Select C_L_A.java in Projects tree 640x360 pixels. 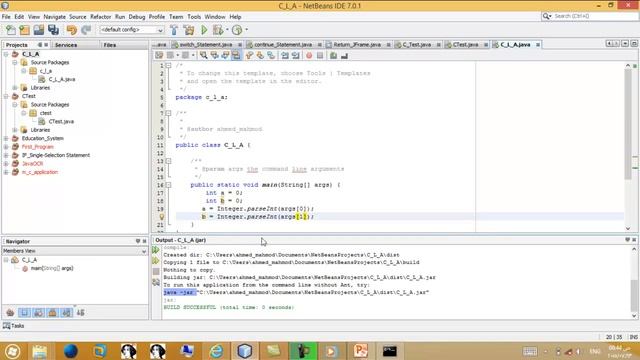pyautogui.click(x=62, y=79)
